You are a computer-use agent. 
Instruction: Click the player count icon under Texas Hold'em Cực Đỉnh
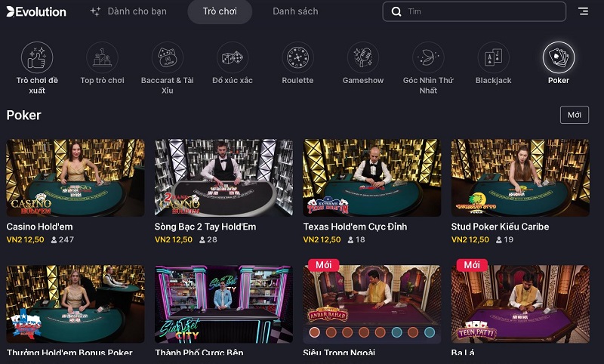(x=350, y=240)
